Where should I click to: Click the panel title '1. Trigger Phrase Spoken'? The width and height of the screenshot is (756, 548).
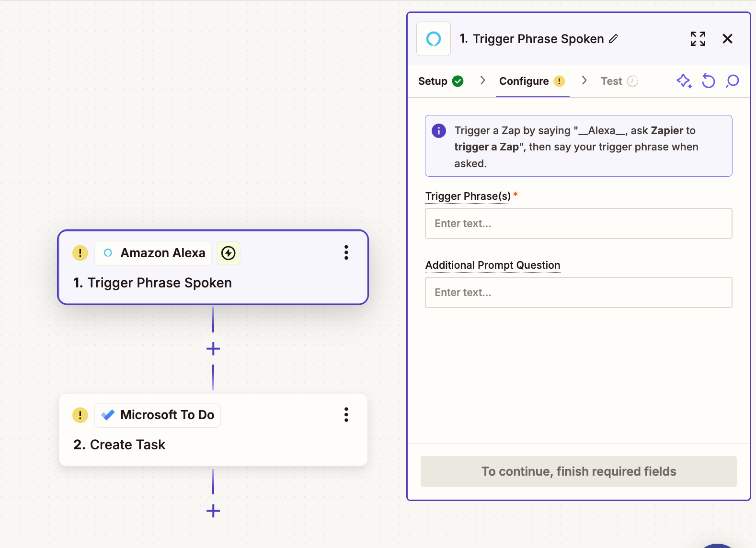532,39
